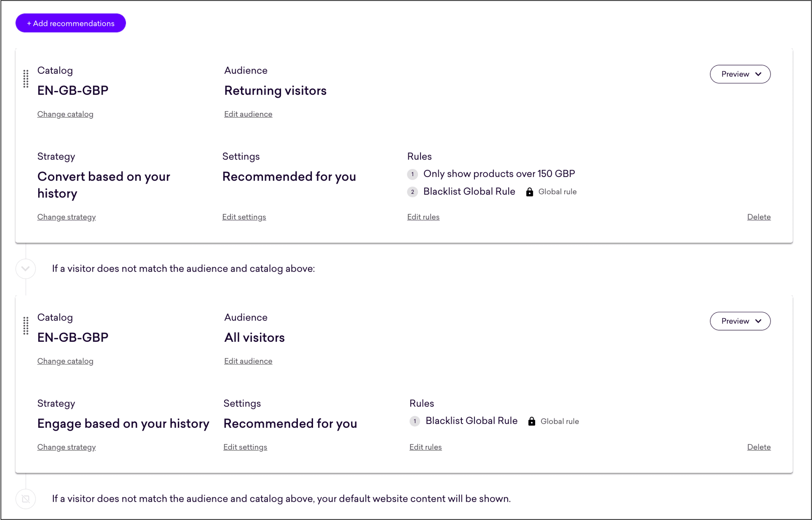Click Edit rules in the first recommendation card

tap(423, 217)
